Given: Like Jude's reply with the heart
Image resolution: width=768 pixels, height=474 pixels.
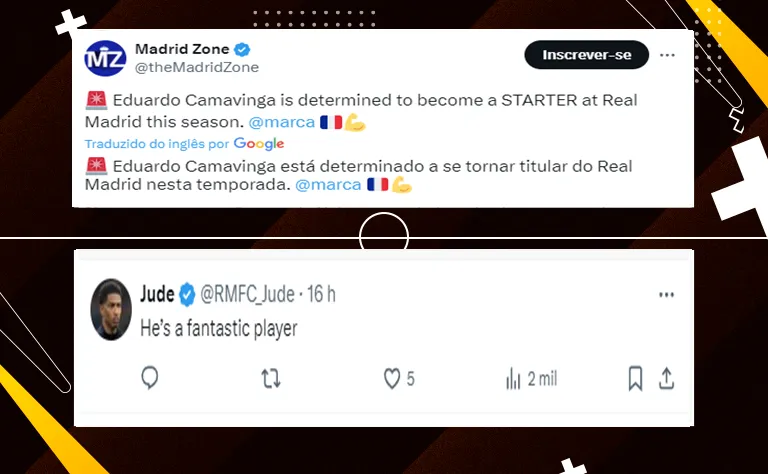Looking at the screenshot, I should [x=392, y=378].
